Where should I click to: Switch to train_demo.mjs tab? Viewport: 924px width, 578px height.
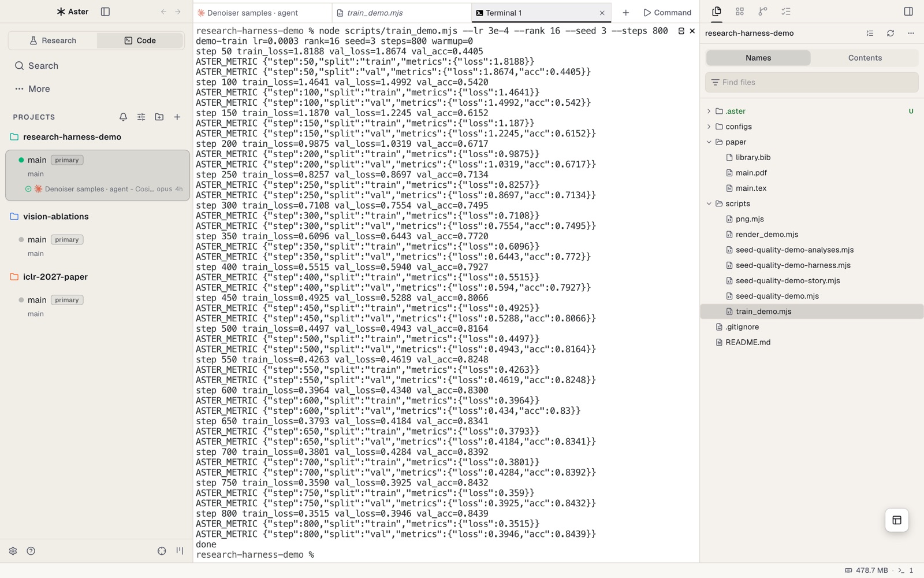point(402,13)
